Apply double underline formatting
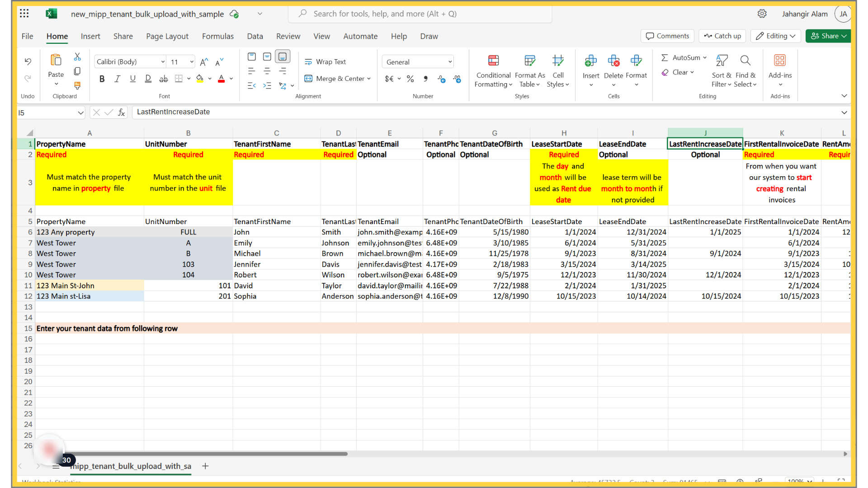 [x=148, y=79]
